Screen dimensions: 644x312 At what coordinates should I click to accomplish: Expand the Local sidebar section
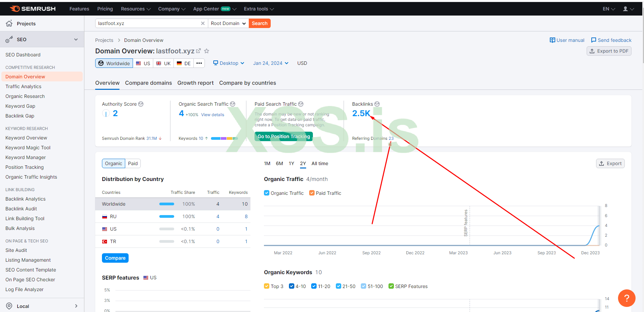tap(76, 306)
